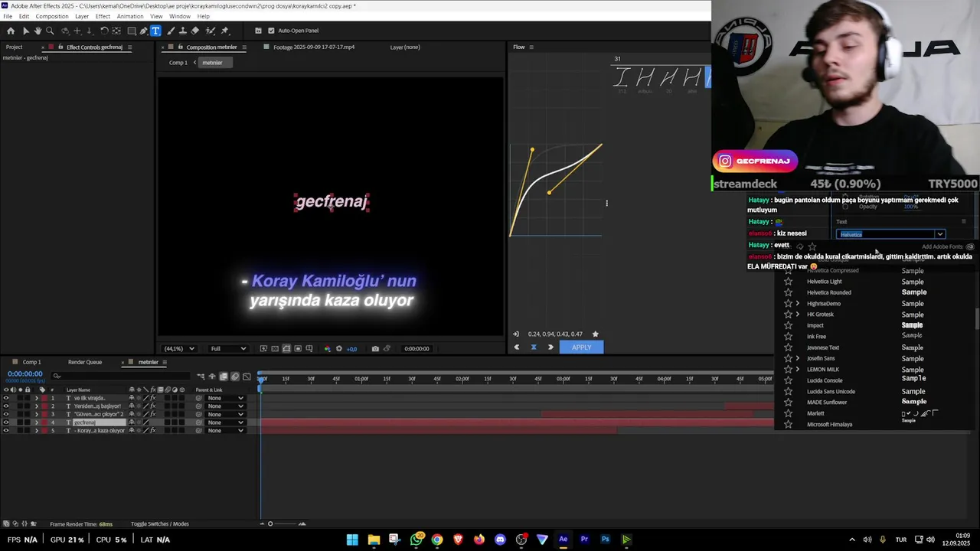Click Toggle Switches / Modes button
980x551 pixels.
pos(159,524)
